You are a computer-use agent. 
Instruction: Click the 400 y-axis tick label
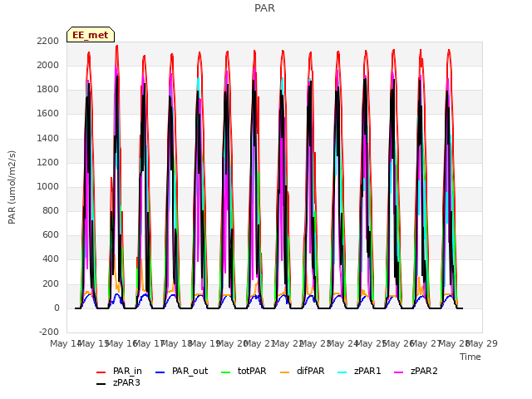51,259
